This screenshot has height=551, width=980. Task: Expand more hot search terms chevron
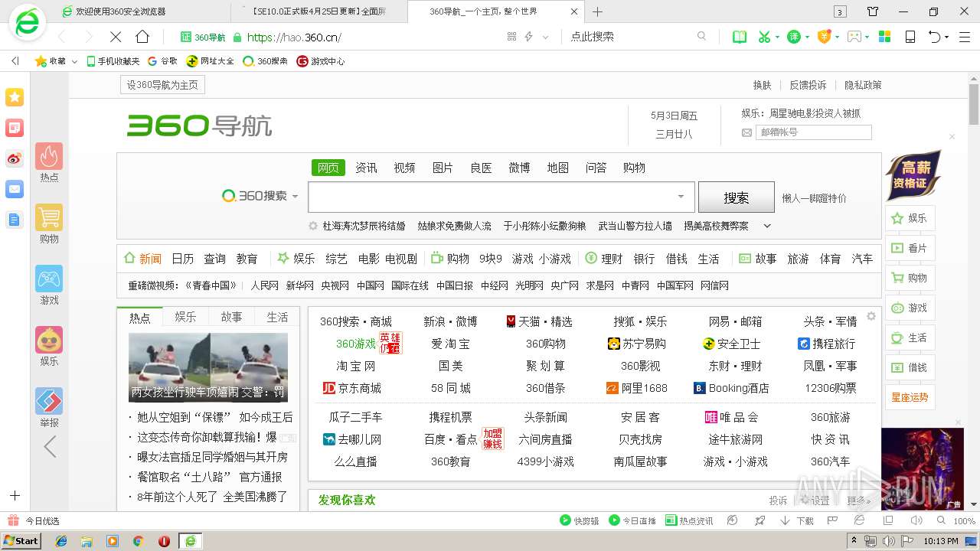click(767, 226)
